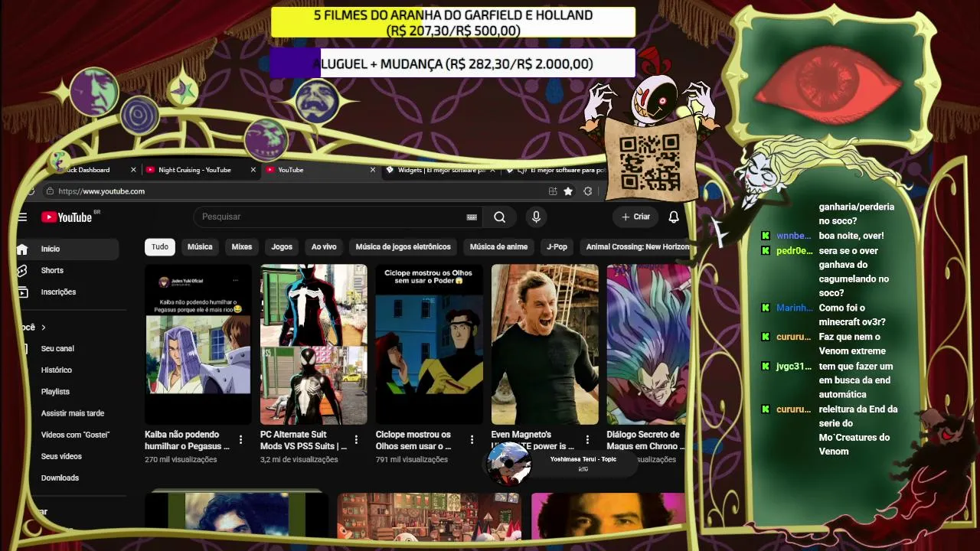The width and height of the screenshot is (980, 551).
Task: Click the magnifier search button
Action: 499,217
